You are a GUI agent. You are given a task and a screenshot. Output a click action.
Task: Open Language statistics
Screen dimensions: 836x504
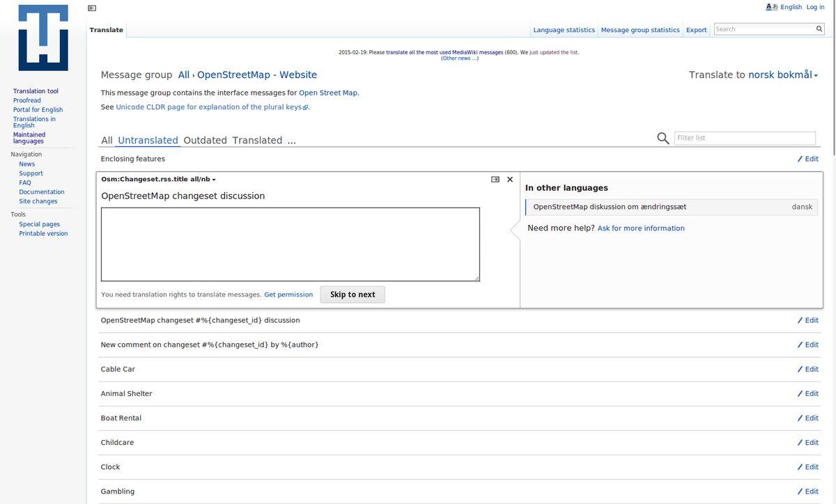[564, 30]
